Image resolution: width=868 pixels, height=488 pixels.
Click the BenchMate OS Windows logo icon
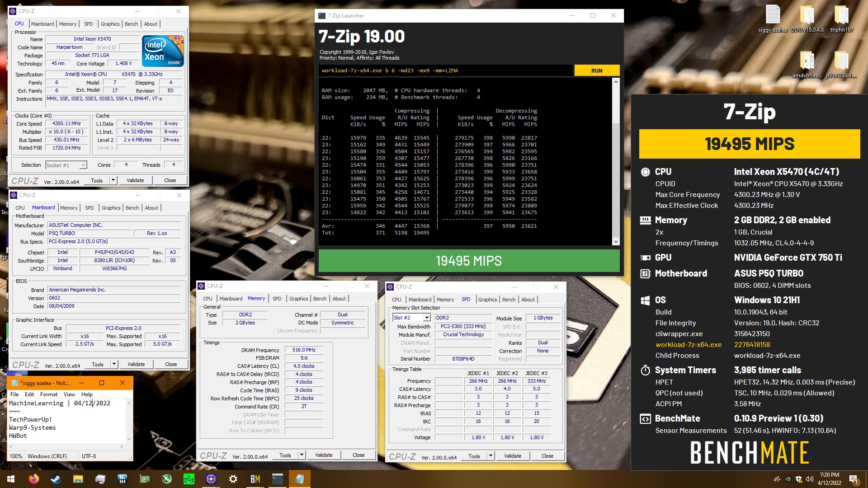point(645,300)
